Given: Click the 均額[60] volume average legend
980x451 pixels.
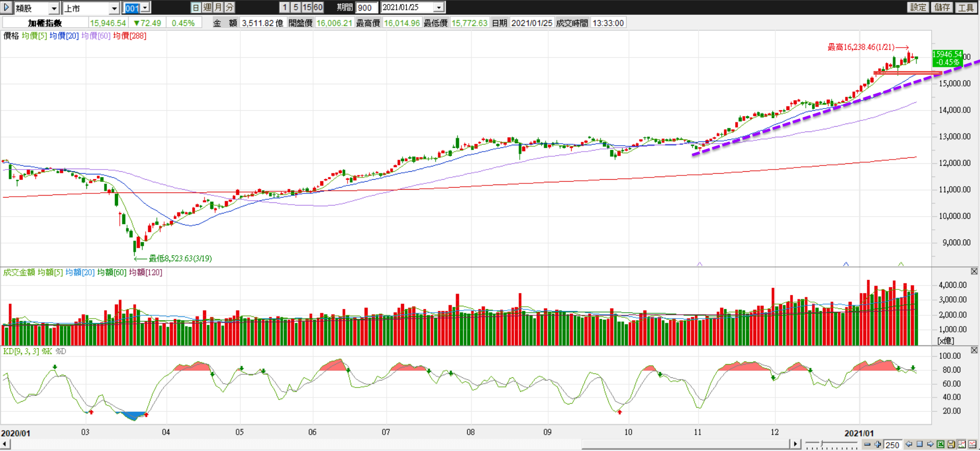Looking at the screenshot, I should 112,272.
